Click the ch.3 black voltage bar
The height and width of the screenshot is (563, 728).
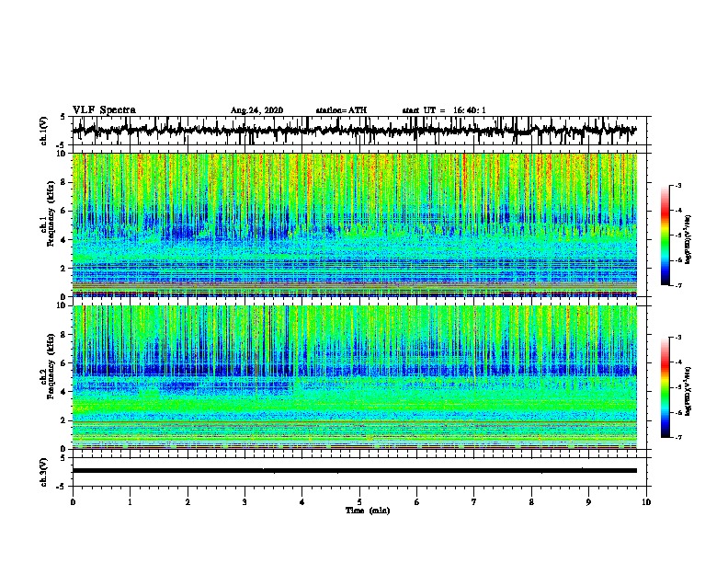(x=355, y=471)
